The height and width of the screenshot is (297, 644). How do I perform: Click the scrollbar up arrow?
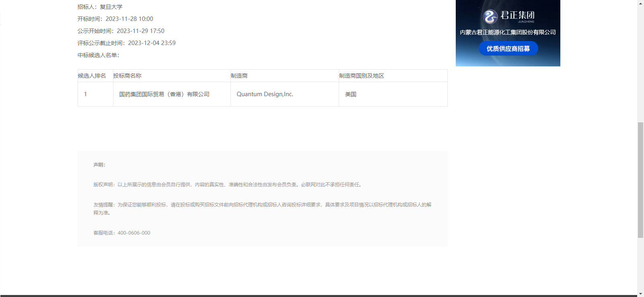pyautogui.click(x=640, y=3)
